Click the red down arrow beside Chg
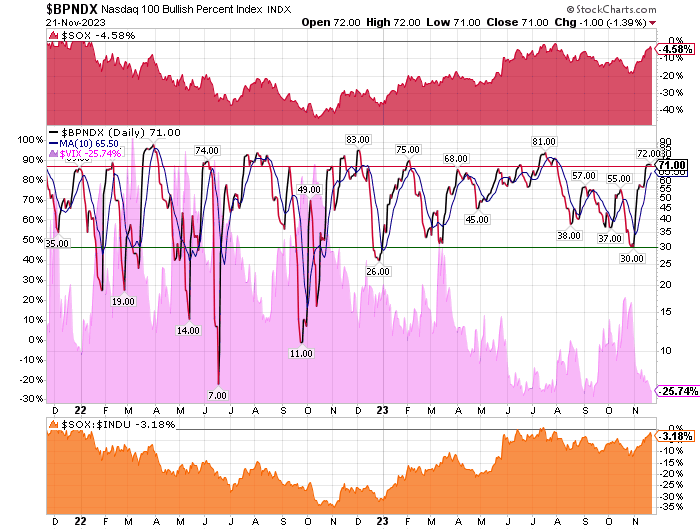700x530 pixels. click(653, 23)
